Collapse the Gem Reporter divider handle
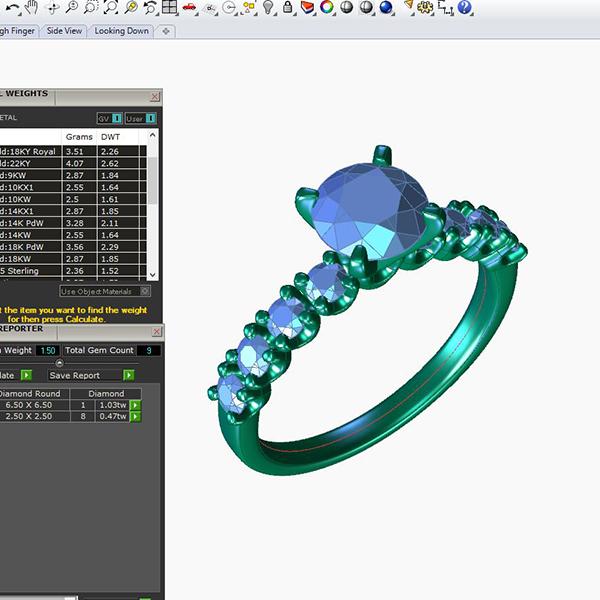 point(59,362)
